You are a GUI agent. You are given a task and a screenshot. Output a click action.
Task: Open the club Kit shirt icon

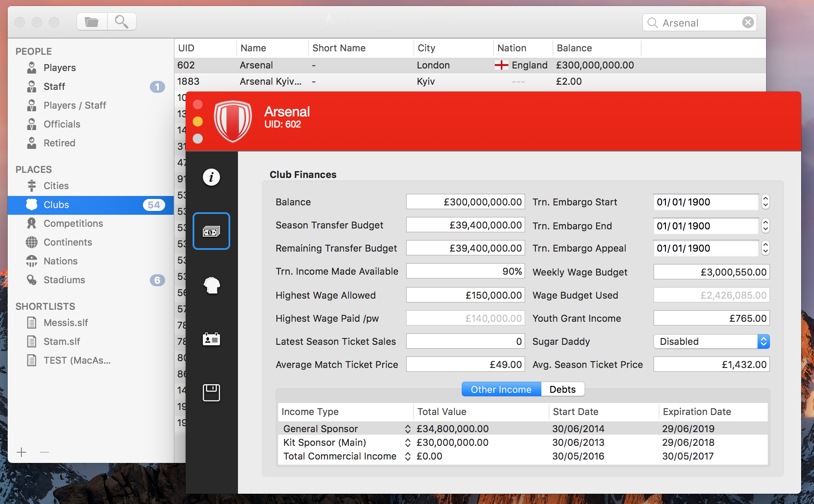tap(211, 285)
